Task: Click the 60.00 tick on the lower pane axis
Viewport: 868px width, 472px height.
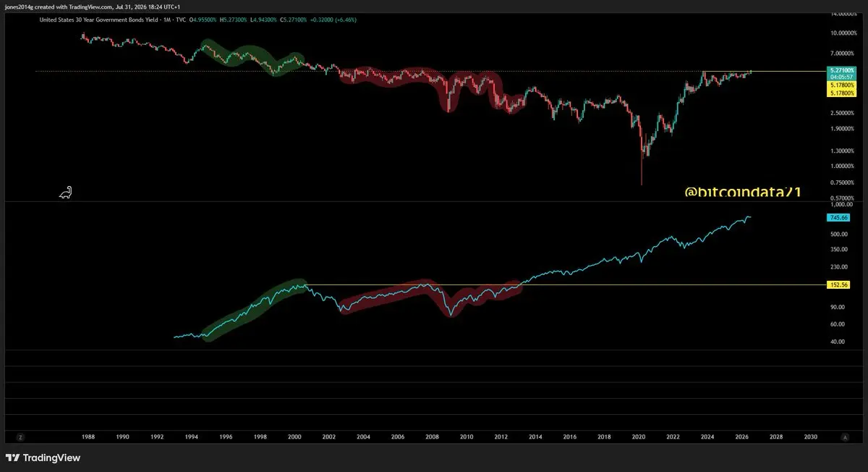Action: tap(838, 324)
